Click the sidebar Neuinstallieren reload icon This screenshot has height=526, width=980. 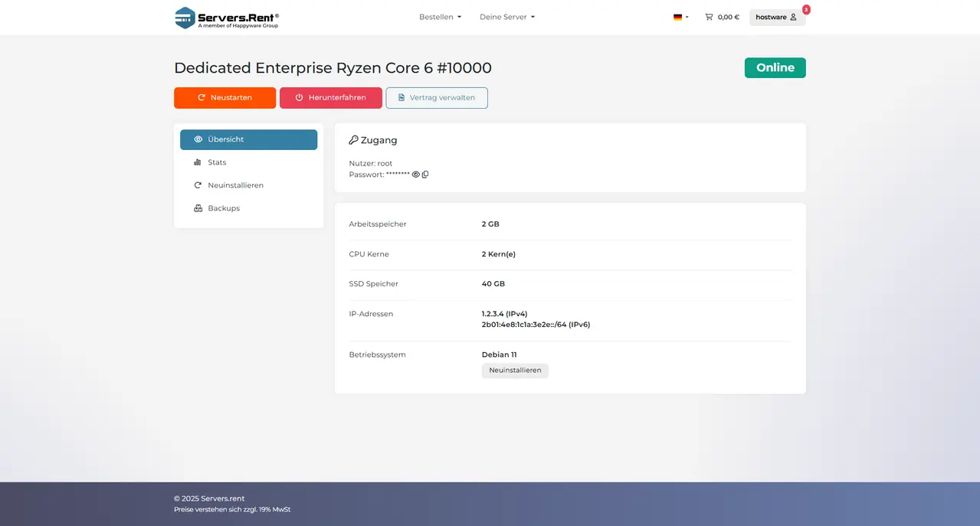[x=198, y=185]
